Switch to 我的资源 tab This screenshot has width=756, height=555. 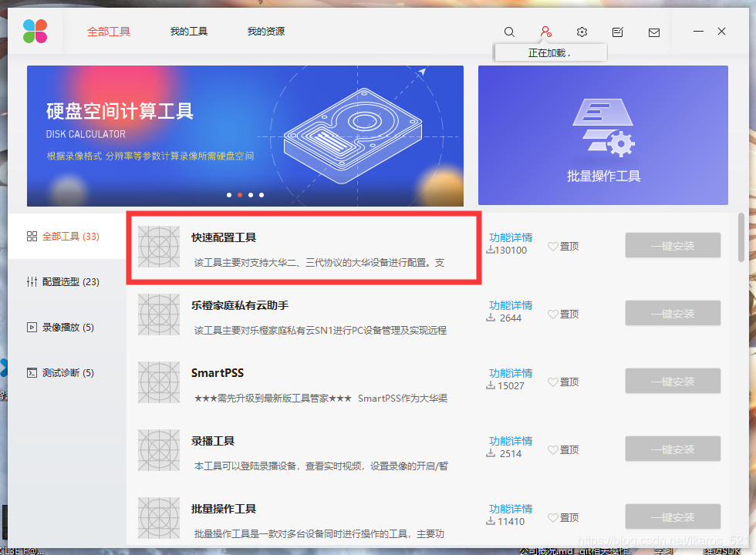pyautogui.click(x=265, y=32)
